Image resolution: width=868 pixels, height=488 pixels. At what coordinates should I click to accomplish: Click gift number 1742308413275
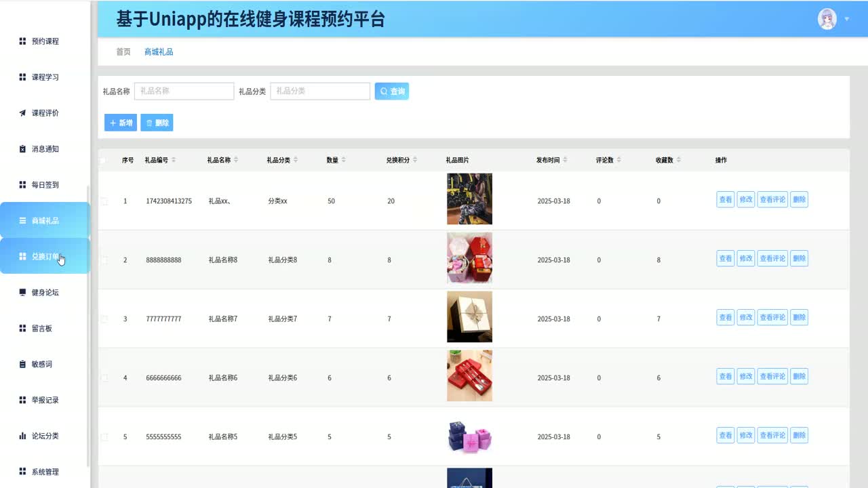pos(169,201)
